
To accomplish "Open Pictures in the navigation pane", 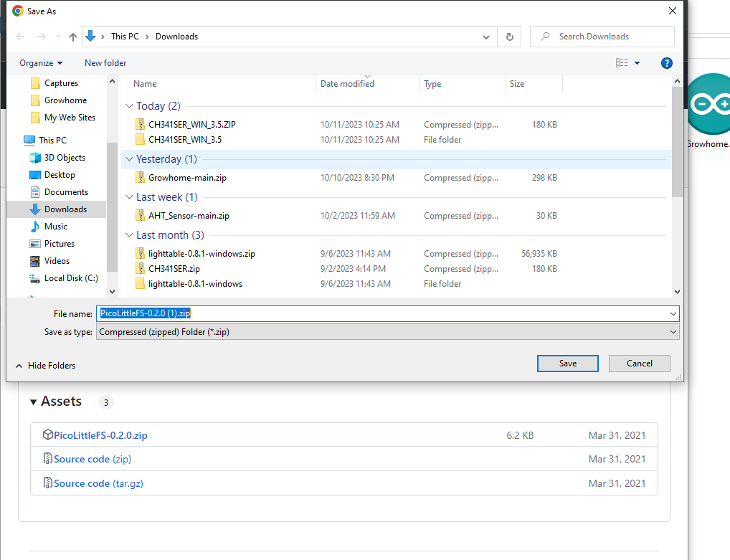I will (52, 244).
